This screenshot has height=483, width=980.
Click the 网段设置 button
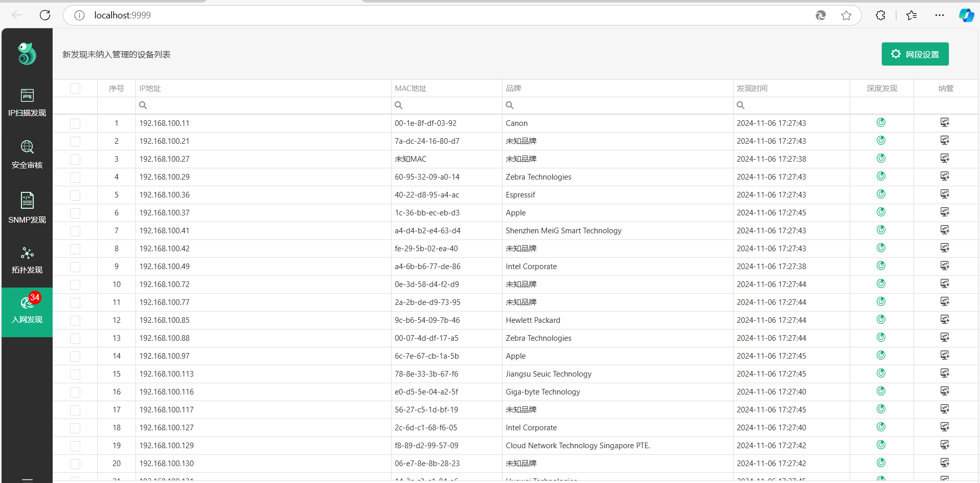coord(915,54)
